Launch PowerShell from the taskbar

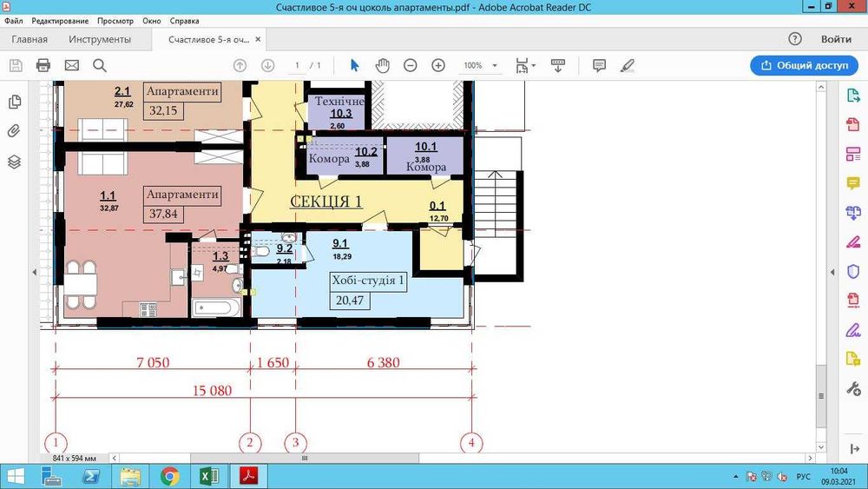point(91,476)
